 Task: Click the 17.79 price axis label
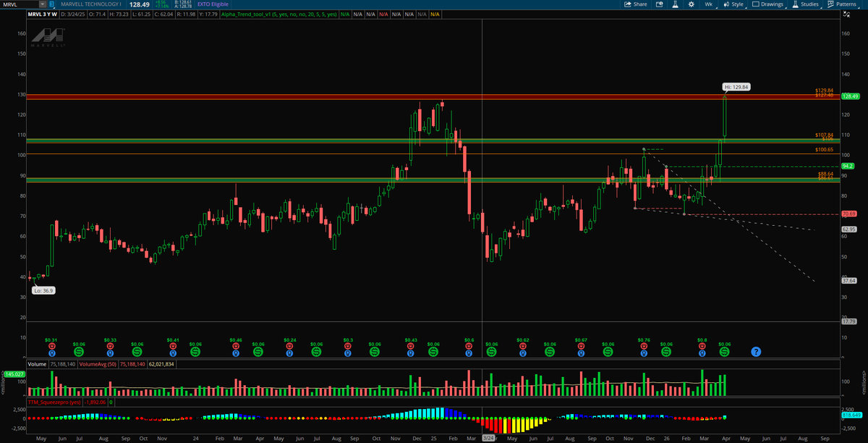click(x=849, y=321)
